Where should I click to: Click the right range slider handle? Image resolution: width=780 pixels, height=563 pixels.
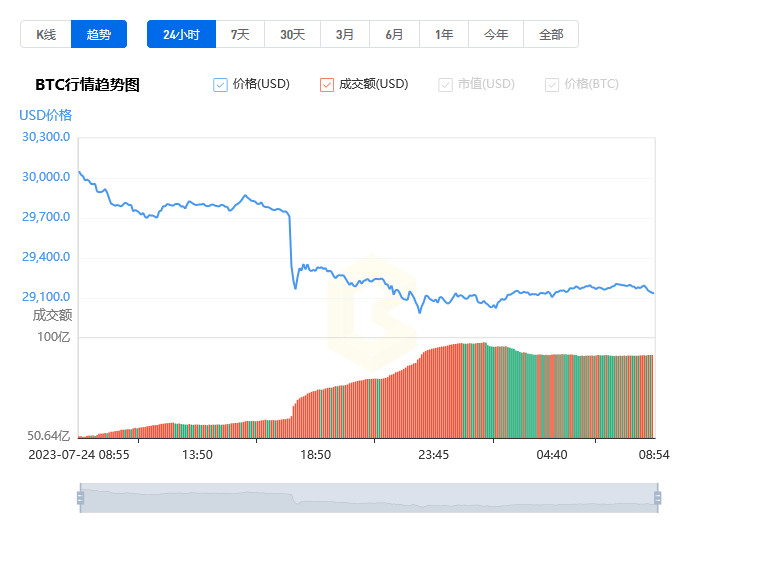coord(657,498)
